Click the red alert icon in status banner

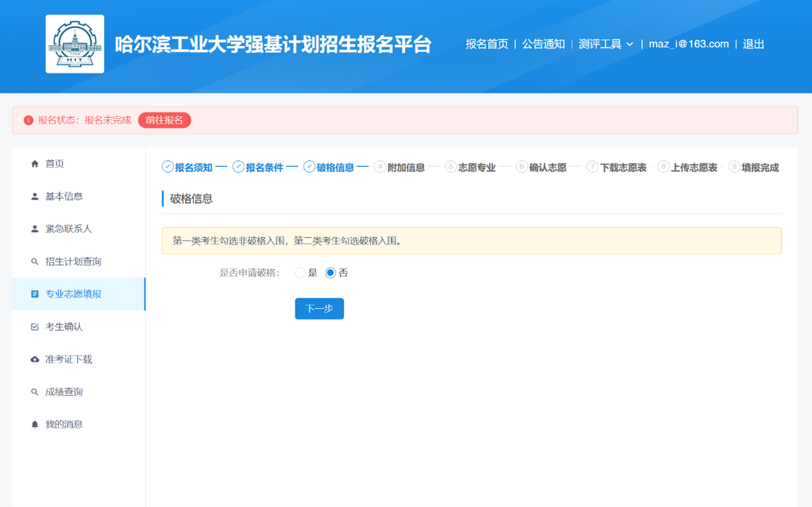coord(28,120)
